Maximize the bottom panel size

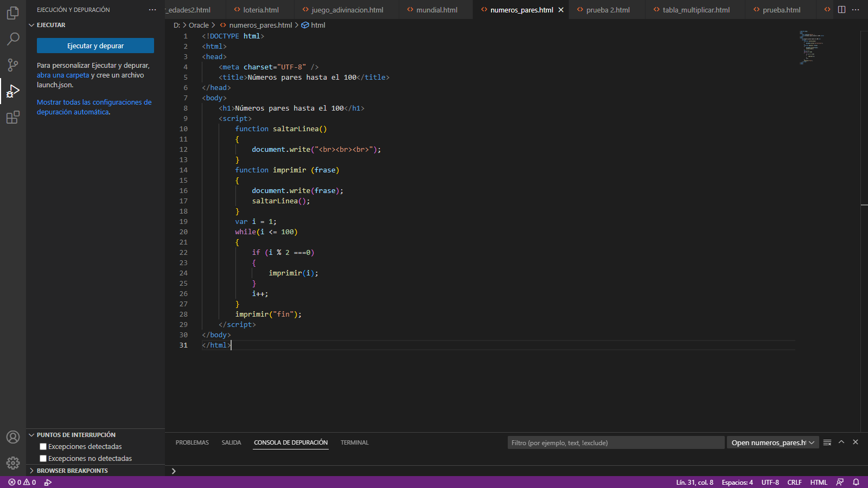pos(841,442)
